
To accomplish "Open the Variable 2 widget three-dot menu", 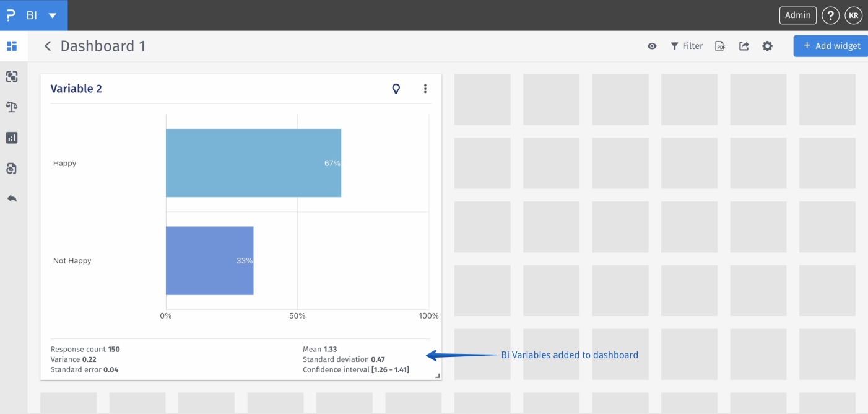I will 425,89.
